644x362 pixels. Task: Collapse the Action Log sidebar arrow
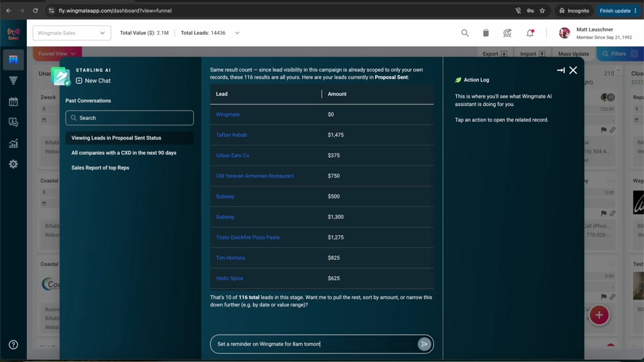561,70
